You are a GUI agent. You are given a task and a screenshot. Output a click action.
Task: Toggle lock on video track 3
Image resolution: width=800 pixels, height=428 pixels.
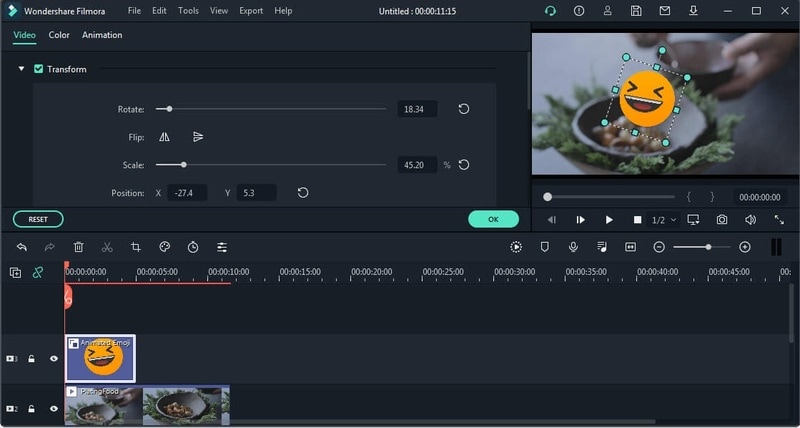31,359
